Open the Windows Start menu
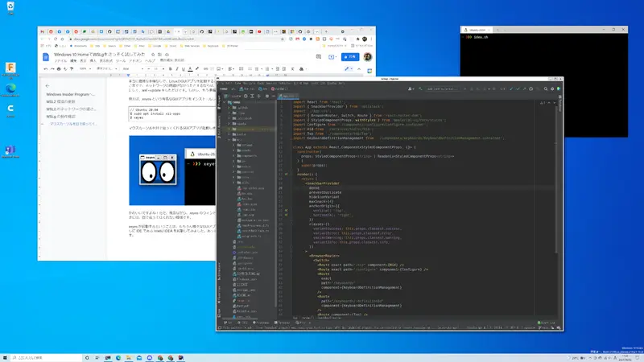Image resolution: width=644 pixels, height=362 pixels. [x=5, y=358]
